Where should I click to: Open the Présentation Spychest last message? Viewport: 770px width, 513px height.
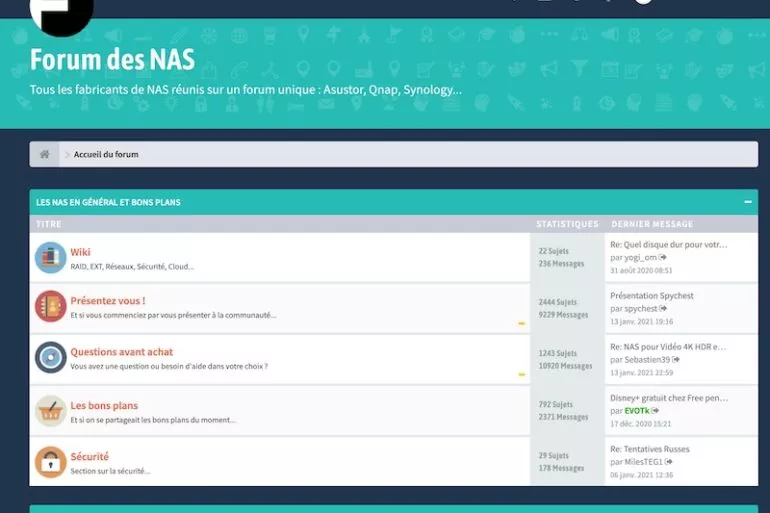coord(651,296)
